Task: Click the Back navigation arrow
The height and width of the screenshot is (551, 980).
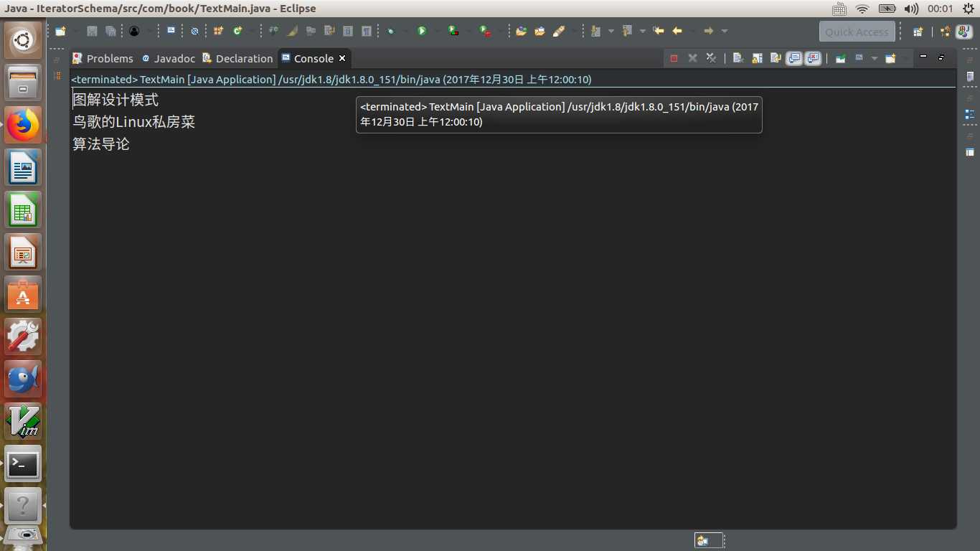Action: pos(677,31)
